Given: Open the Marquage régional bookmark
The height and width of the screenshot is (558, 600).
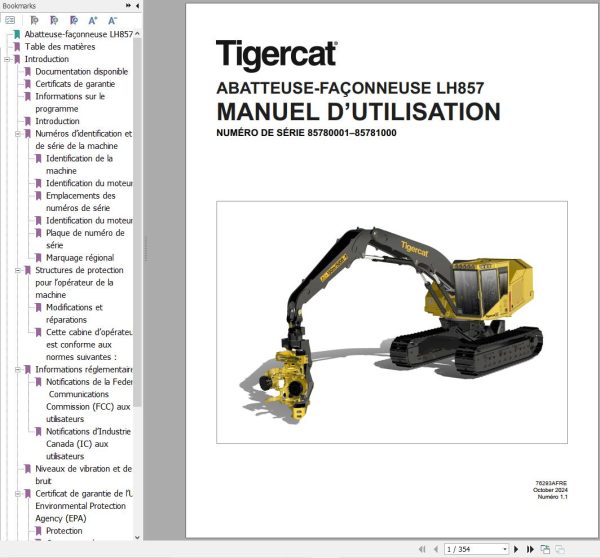Looking at the screenshot, I should coord(80,258).
